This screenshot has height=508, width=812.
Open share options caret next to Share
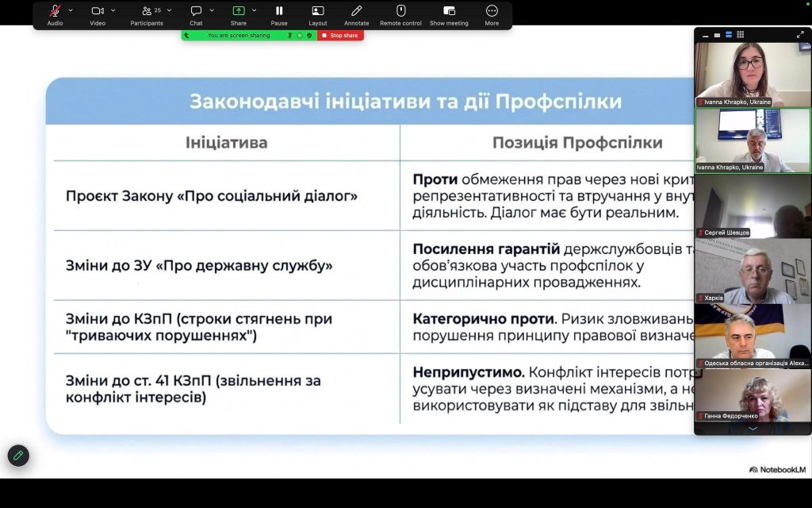[255, 10]
